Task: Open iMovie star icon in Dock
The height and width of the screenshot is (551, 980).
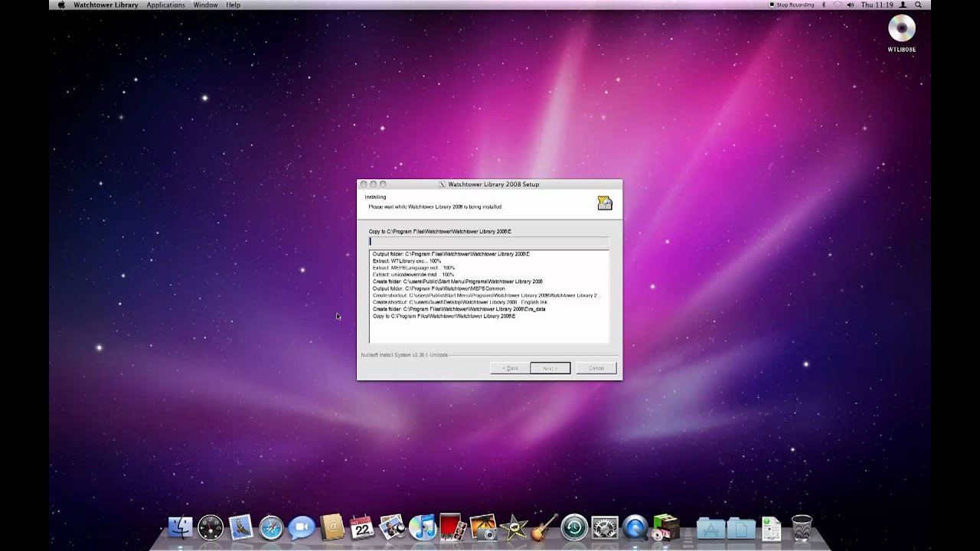Action: click(513, 527)
